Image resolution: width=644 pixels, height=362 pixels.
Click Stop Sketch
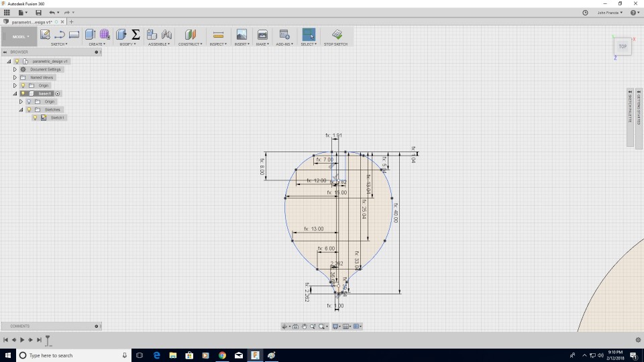click(335, 37)
